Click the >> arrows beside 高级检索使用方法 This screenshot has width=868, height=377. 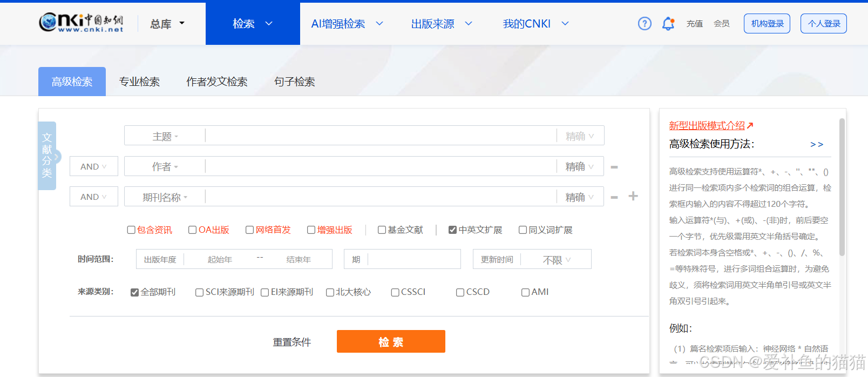click(817, 144)
